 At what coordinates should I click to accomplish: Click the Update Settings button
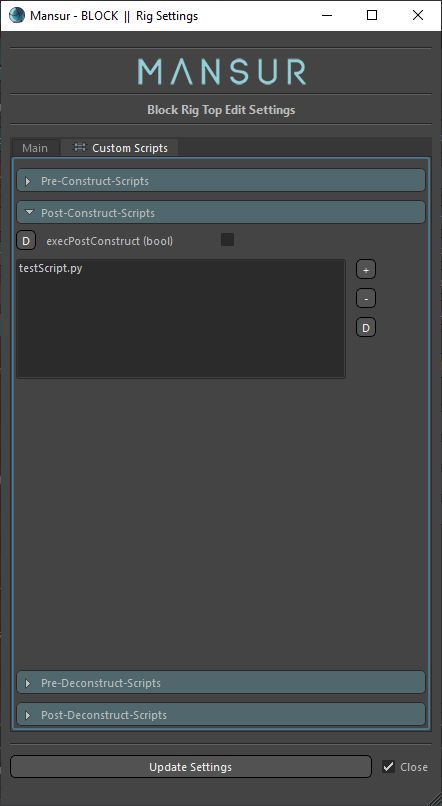[x=191, y=767]
